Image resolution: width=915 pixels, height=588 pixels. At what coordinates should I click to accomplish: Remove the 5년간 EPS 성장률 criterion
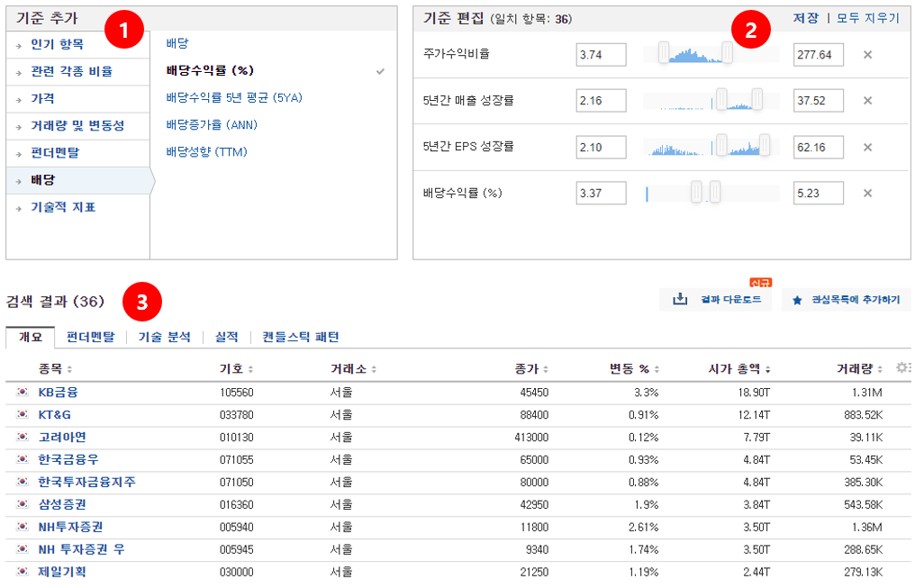point(867,147)
